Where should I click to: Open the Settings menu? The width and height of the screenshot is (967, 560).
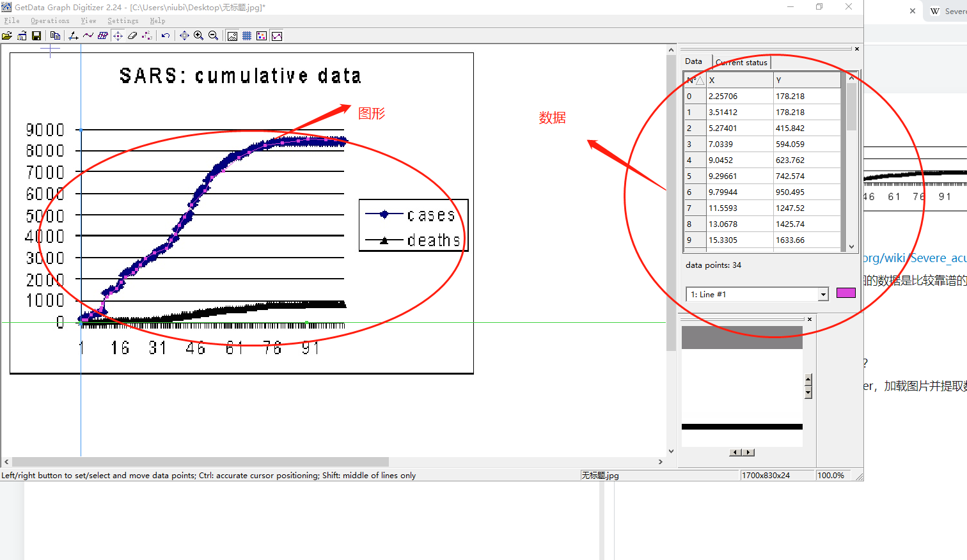tap(123, 20)
